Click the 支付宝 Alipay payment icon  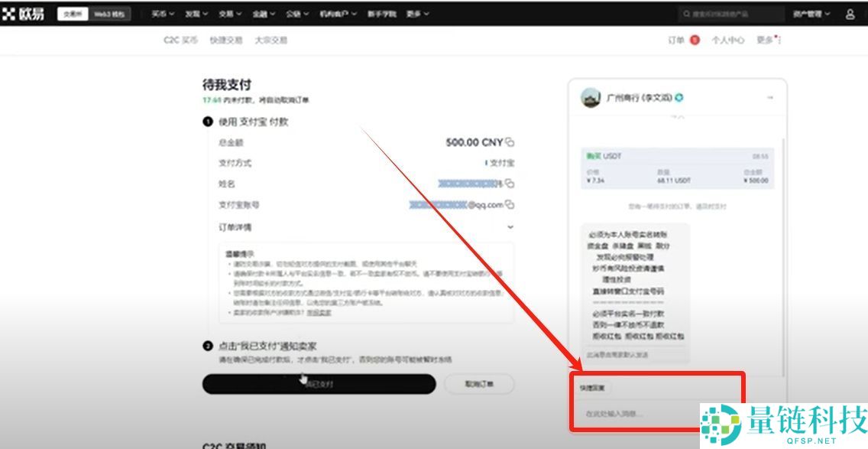487,163
